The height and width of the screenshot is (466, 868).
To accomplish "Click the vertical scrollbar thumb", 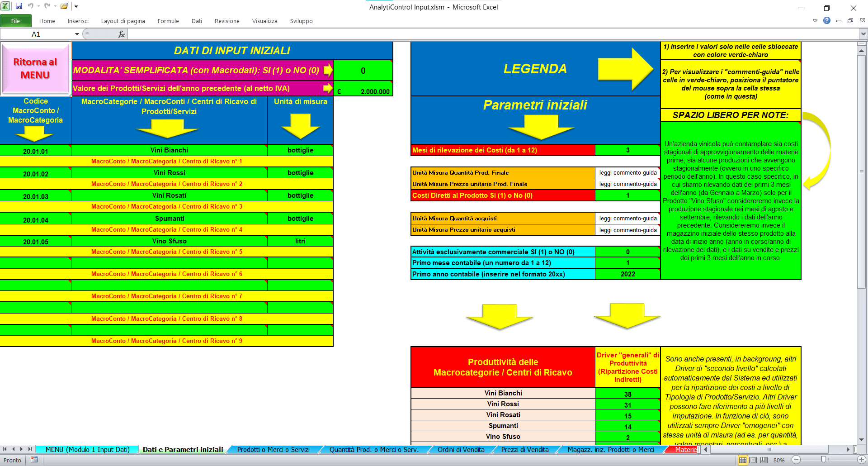I will (x=862, y=172).
